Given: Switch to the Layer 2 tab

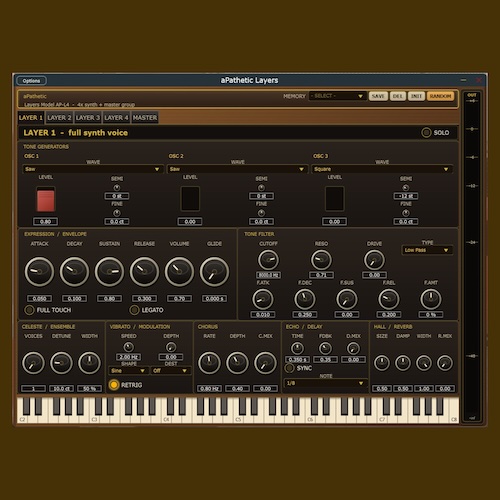Looking at the screenshot, I should point(59,118).
